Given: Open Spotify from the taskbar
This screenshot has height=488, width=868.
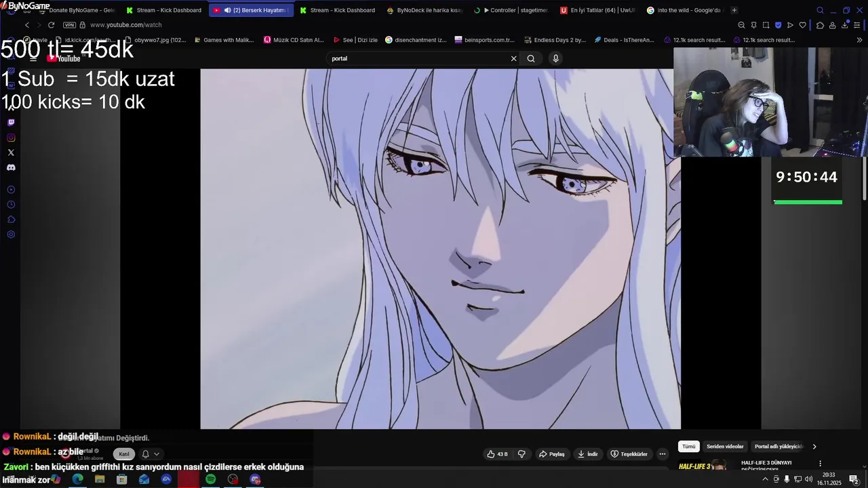Looking at the screenshot, I should 210,479.
